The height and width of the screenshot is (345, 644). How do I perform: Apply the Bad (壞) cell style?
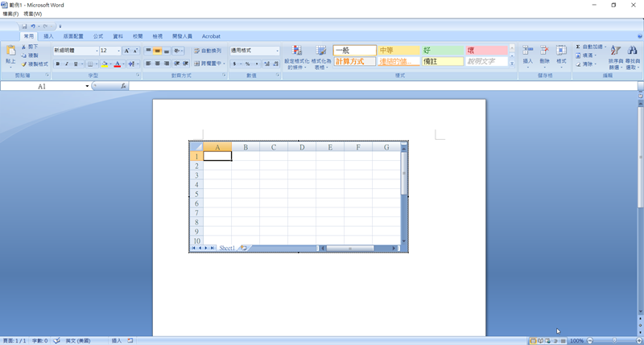(487, 51)
